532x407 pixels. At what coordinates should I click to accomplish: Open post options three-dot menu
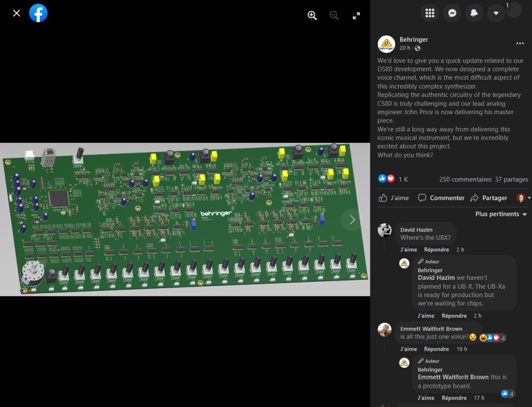point(520,43)
